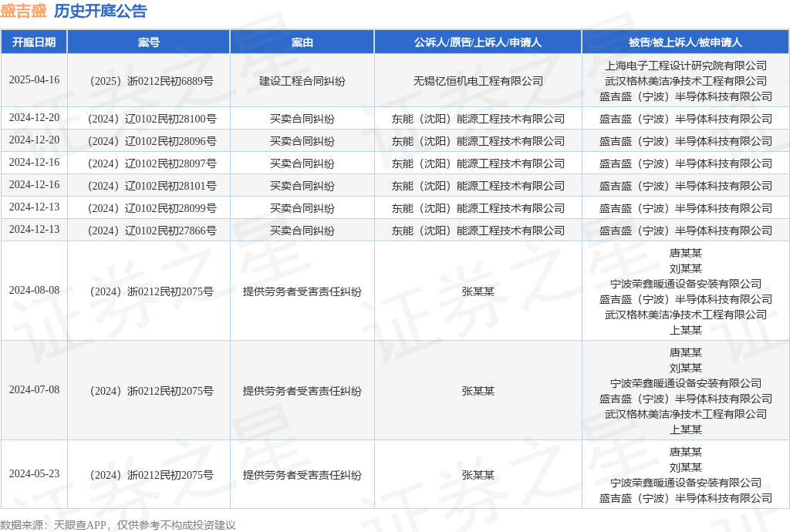
Task: Select plaintiff "东能(沈阳)能源工程技术有限公司" for case 28101
Action: pyautogui.click(x=478, y=187)
